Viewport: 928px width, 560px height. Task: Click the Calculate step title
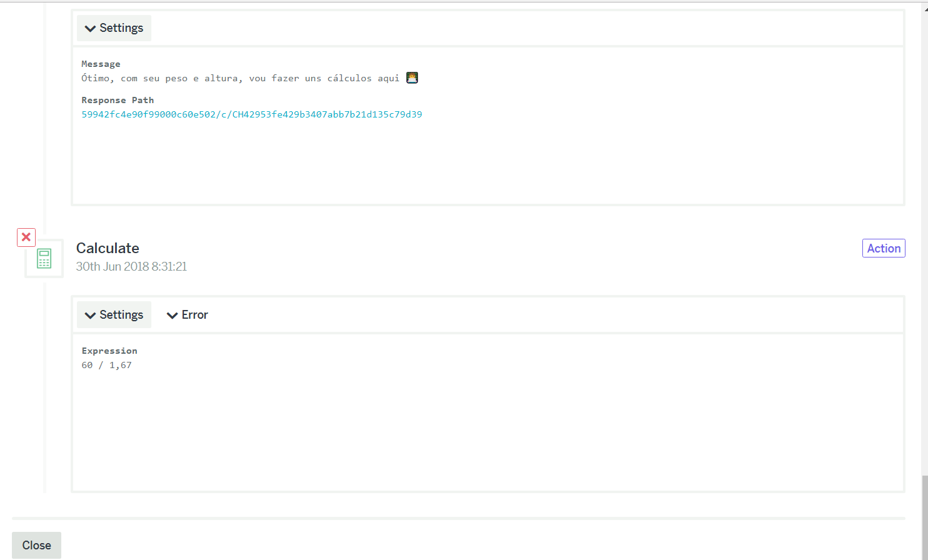[x=108, y=248]
